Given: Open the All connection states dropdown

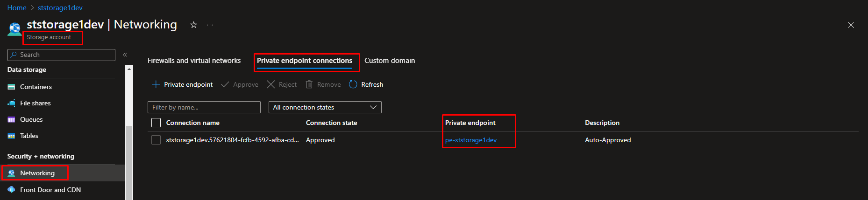Looking at the screenshot, I should pyautogui.click(x=325, y=107).
